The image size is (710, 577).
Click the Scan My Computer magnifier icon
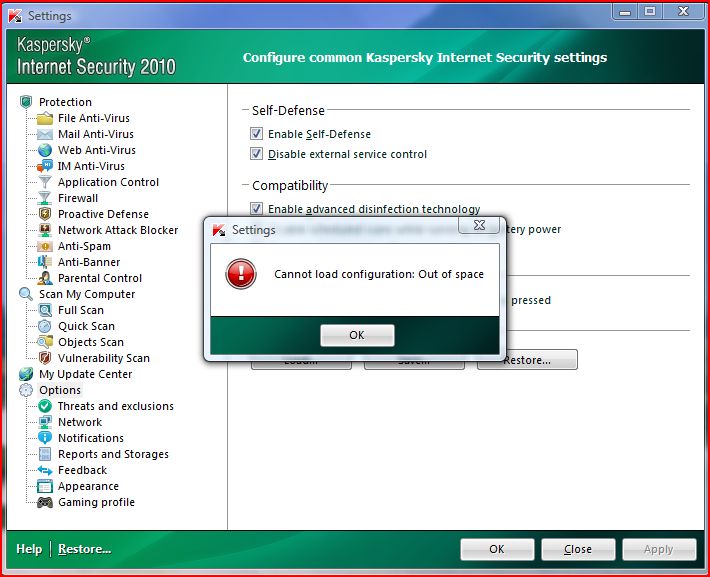pos(26,294)
